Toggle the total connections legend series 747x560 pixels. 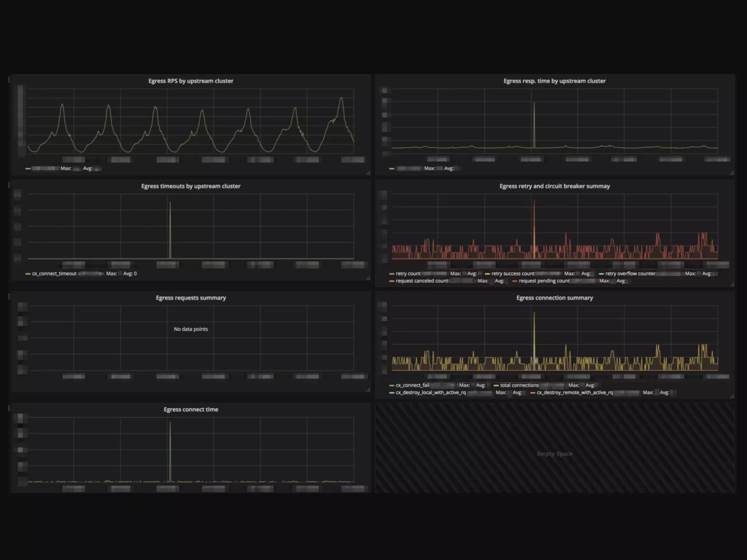519,385
